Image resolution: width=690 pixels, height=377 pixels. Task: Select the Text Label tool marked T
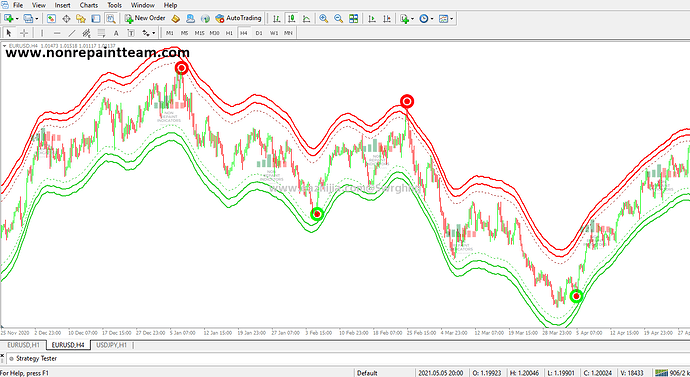point(131,33)
